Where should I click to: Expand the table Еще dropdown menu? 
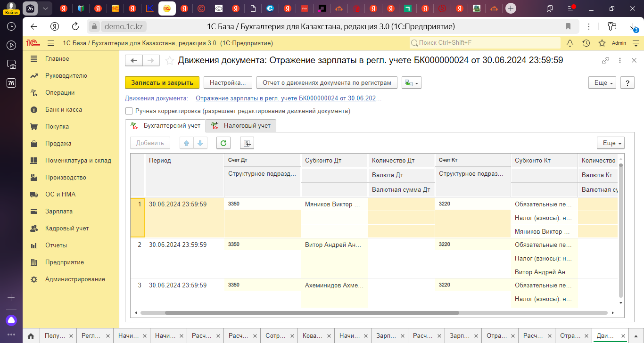tap(611, 143)
